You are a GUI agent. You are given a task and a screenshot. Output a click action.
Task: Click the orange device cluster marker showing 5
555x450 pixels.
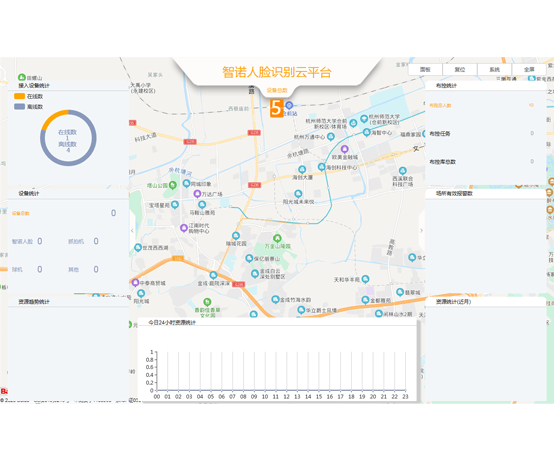[x=277, y=108]
